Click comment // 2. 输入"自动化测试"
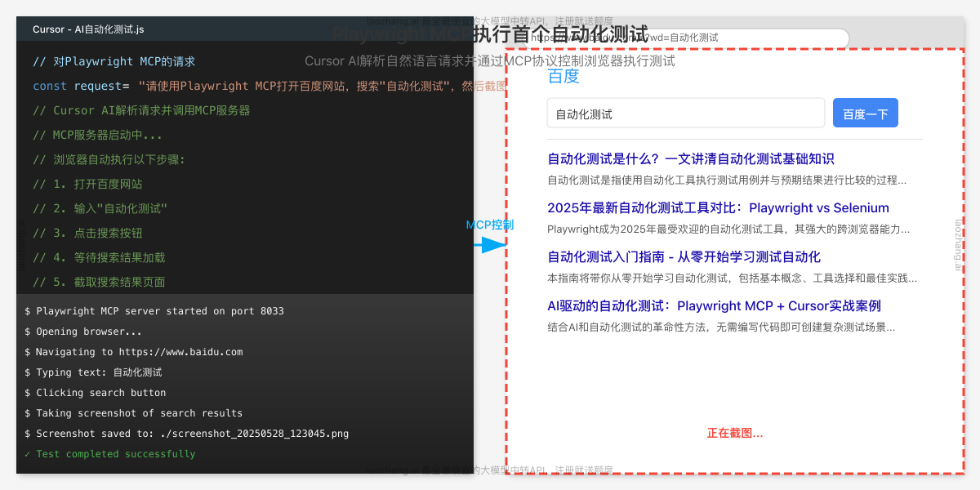The width and height of the screenshot is (980, 490). [x=100, y=208]
